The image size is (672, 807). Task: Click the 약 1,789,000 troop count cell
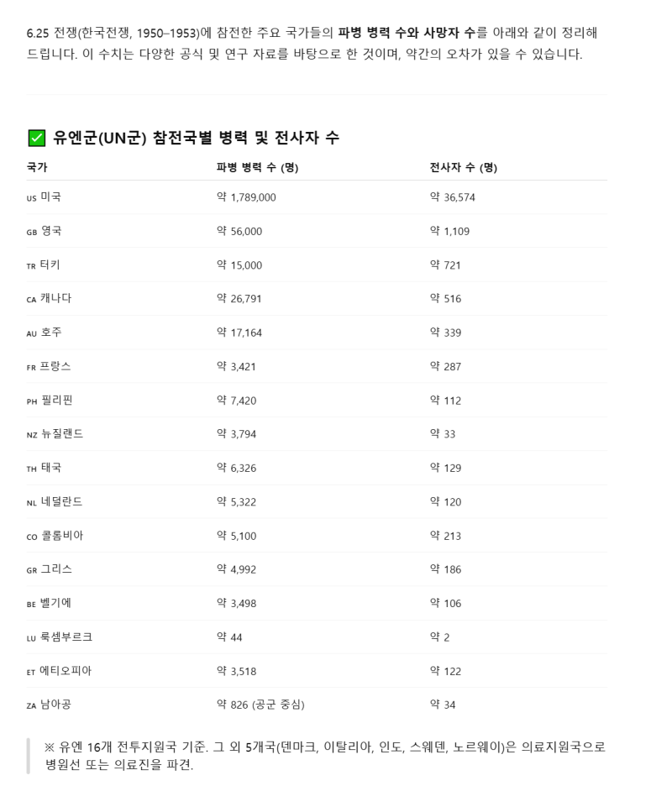(246, 197)
